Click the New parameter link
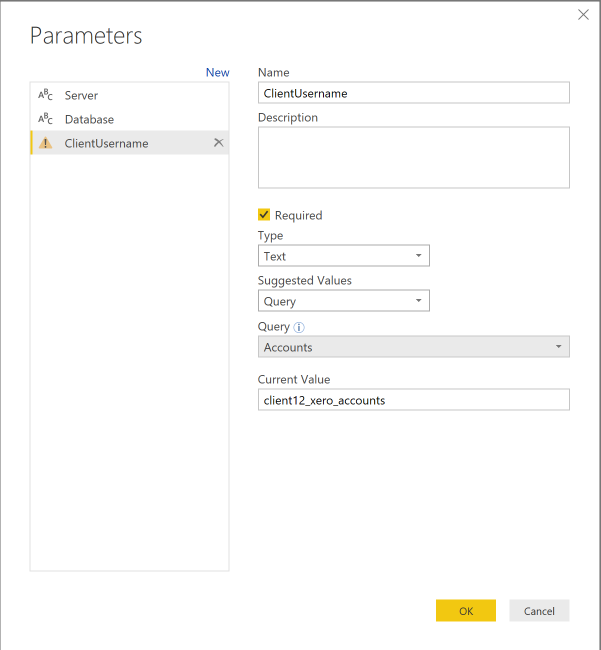 point(218,73)
